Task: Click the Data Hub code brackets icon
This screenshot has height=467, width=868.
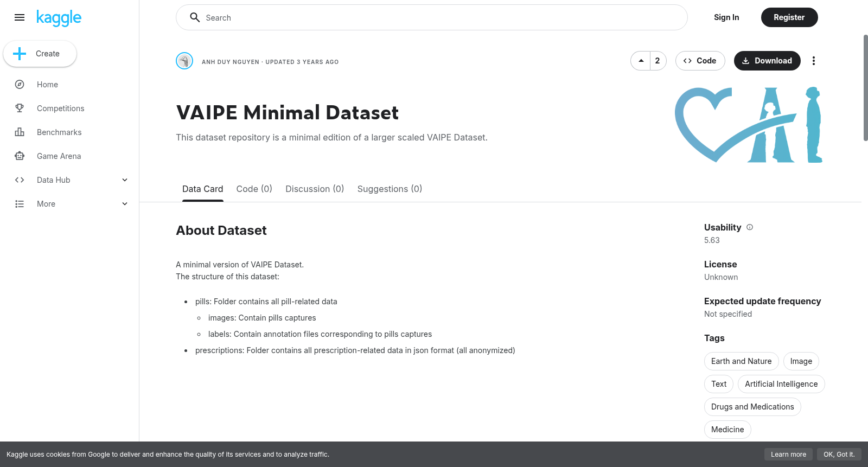Action: 20,180
